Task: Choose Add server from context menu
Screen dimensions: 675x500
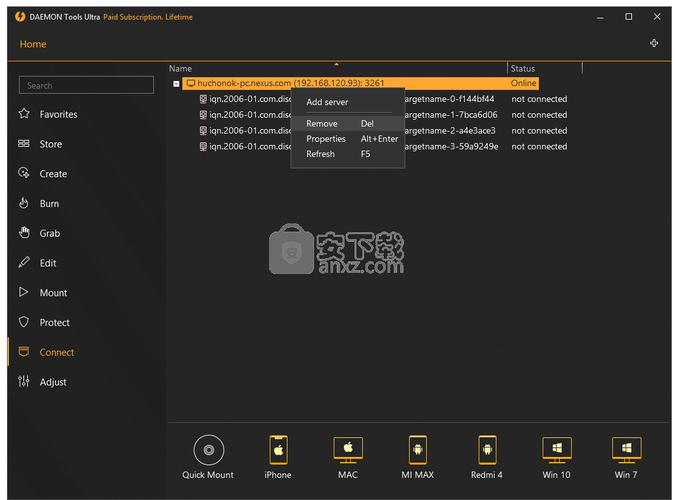Action: point(327,102)
